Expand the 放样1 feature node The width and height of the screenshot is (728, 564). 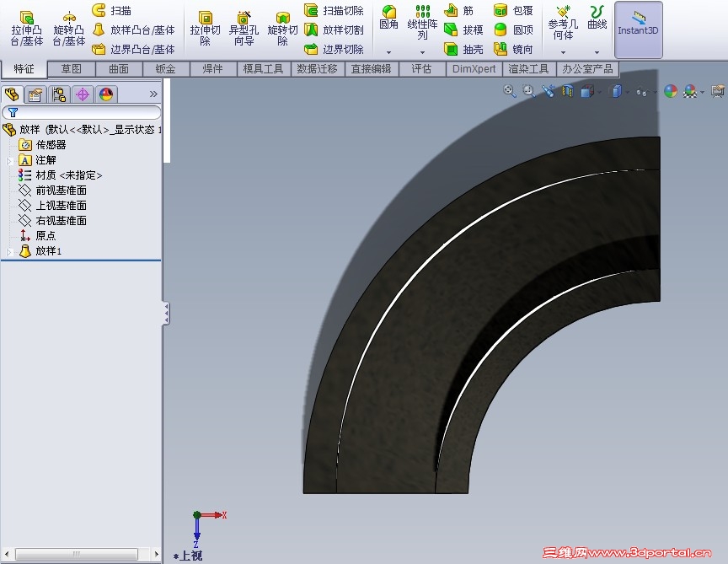tap(9, 251)
